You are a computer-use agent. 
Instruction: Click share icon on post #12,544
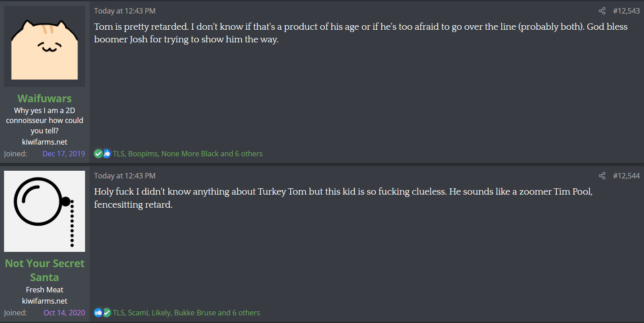point(602,176)
